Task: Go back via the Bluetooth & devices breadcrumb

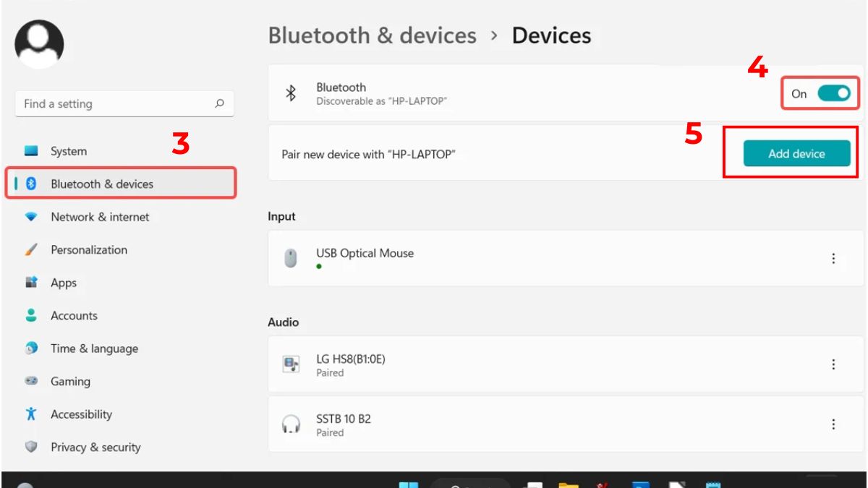Action: coord(372,35)
